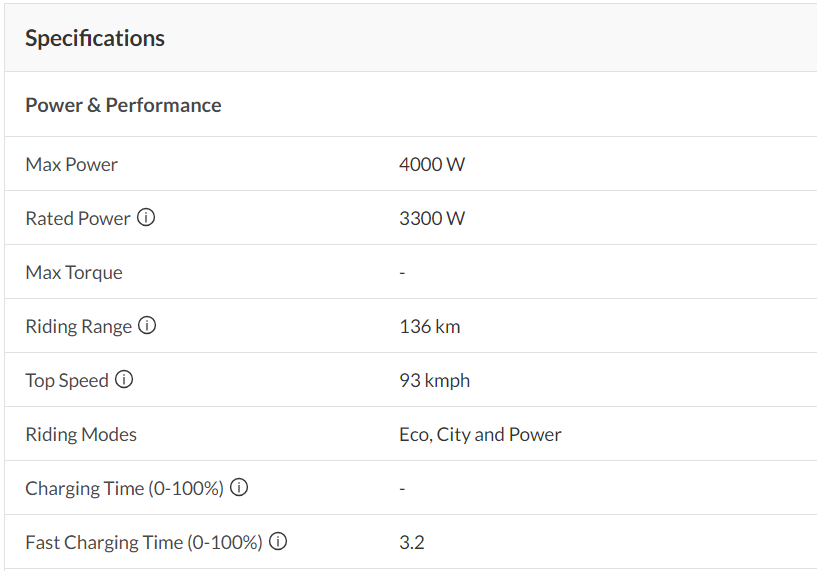The width and height of the screenshot is (817, 571).
Task: Click the Rated Power label text
Action: pos(78,218)
